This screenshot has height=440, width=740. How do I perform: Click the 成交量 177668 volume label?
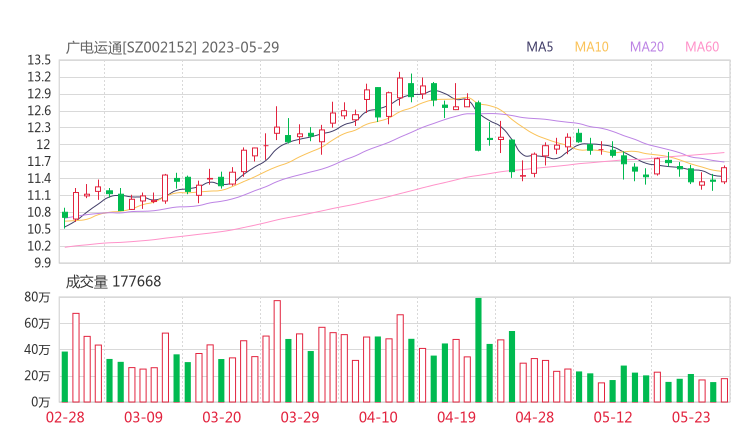(113, 282)
